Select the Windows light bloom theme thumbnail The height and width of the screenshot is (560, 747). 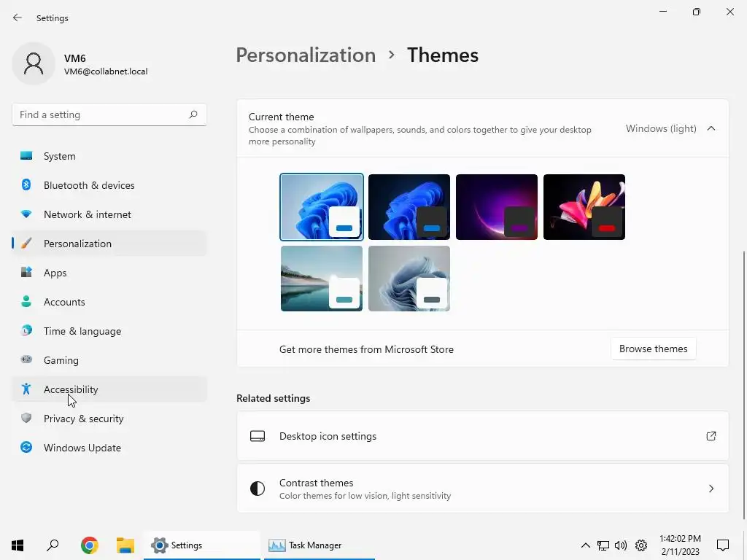pos(322,206)
